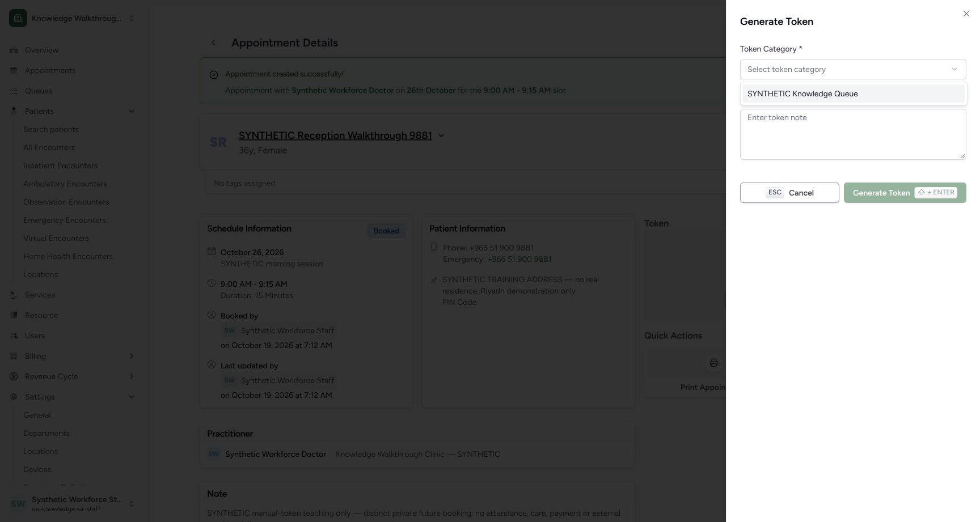The width and height of the screenshot is (980, 522).
Task: Click the emergency number link
Action: click(x=519, y=259)
